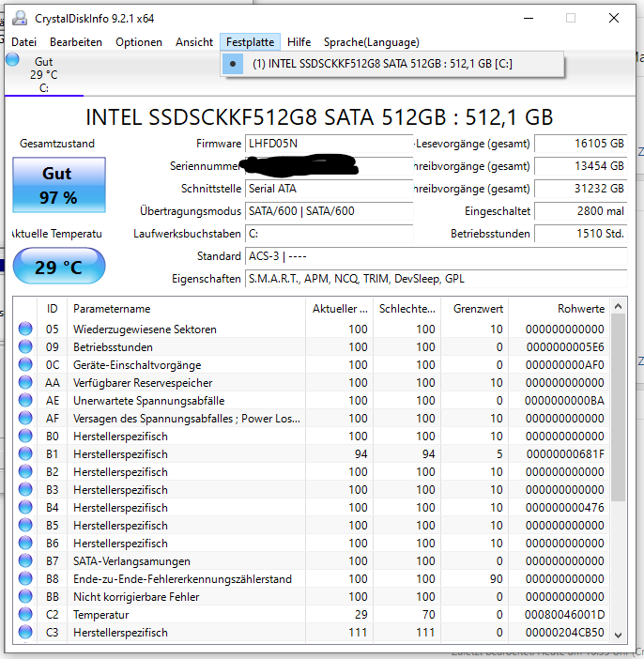Click status orb of Wiederzugewiesene Sektoren row
Viewport: 644px width, 659px height.
coord(25,329)
